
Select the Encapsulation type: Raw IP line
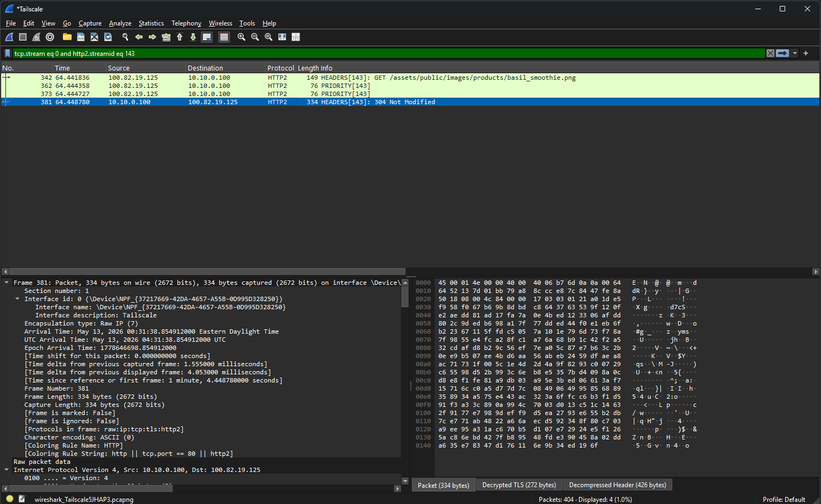[x=81, y=323]
